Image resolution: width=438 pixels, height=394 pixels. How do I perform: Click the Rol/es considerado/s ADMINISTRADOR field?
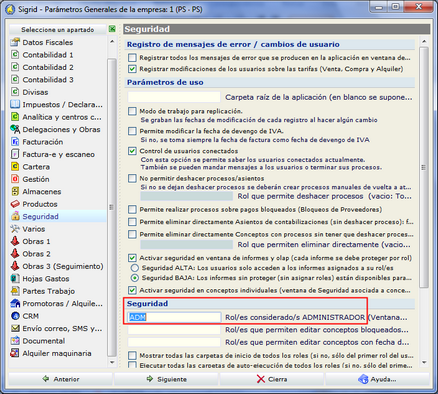coord(174,317)
